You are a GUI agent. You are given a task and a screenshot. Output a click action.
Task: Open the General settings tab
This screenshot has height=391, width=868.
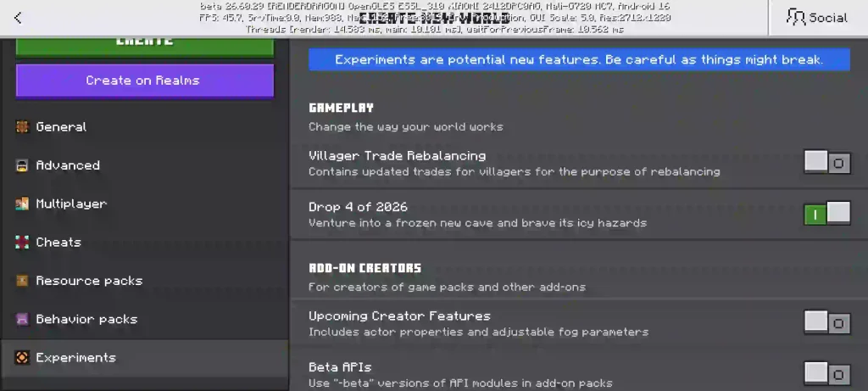coord(144,127)
